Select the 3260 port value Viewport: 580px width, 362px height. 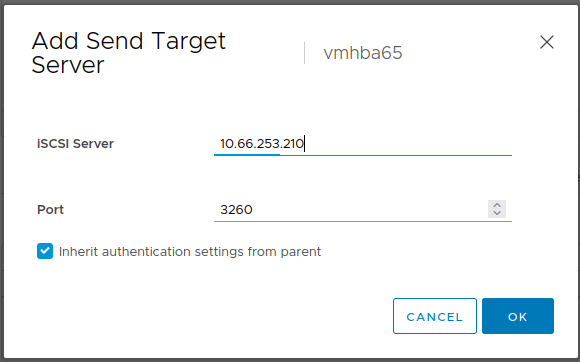236,210
